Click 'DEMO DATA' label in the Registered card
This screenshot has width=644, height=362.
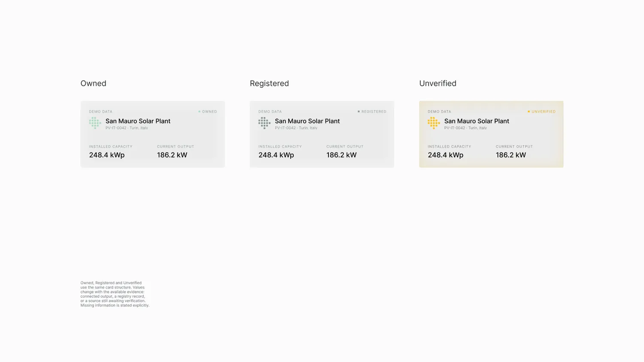[x=270, y=112]
